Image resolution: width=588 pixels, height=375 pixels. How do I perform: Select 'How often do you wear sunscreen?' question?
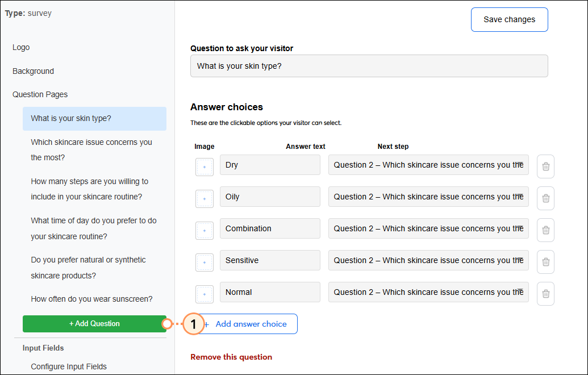[91, 299]
